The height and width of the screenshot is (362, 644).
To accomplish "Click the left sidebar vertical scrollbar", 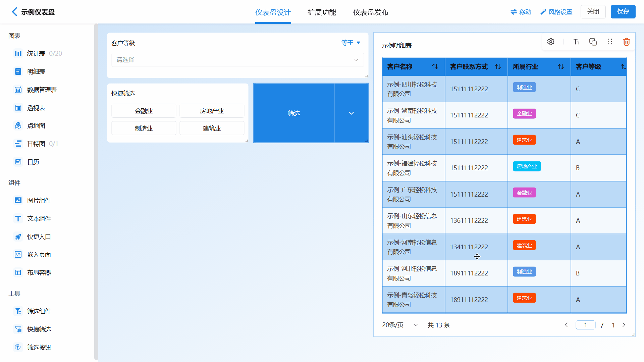I will [96, 191].
